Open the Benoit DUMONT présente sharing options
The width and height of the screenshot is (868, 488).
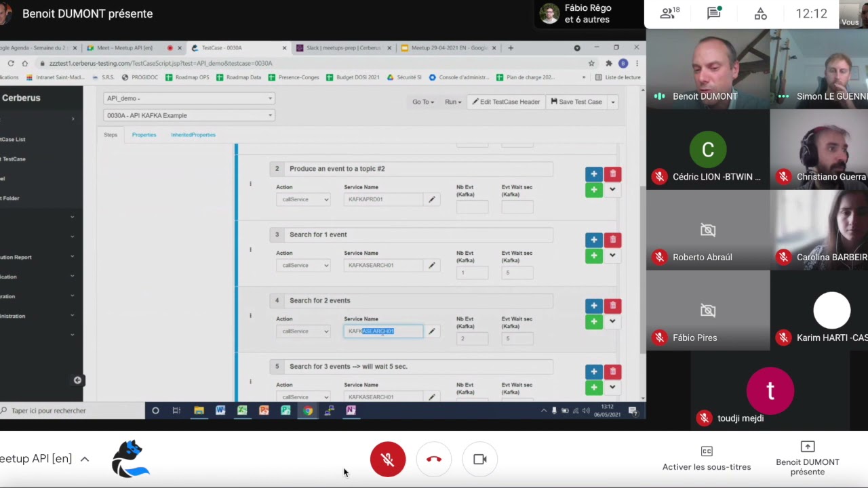click(807, 458)
